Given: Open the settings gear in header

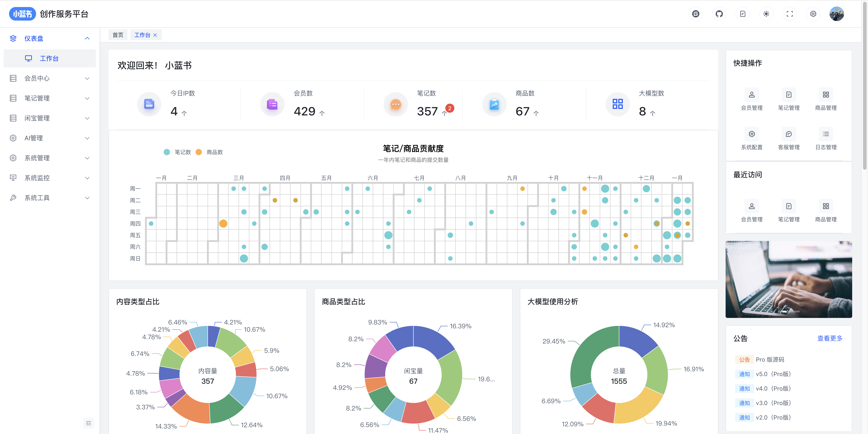Looking at the screenshot, I should 813,14.
